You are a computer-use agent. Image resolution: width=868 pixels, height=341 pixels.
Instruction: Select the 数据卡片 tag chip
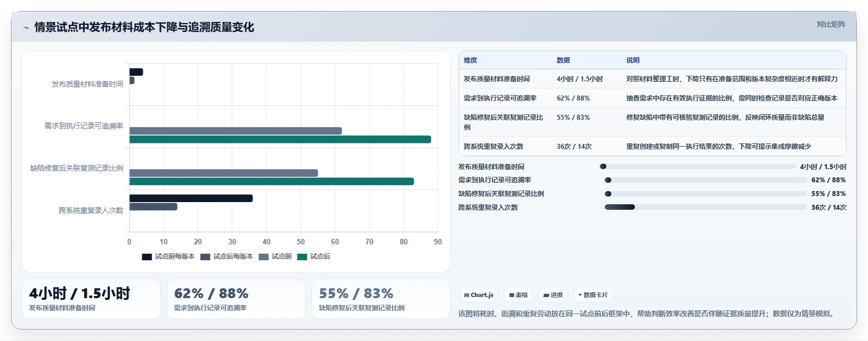[593, 295]
